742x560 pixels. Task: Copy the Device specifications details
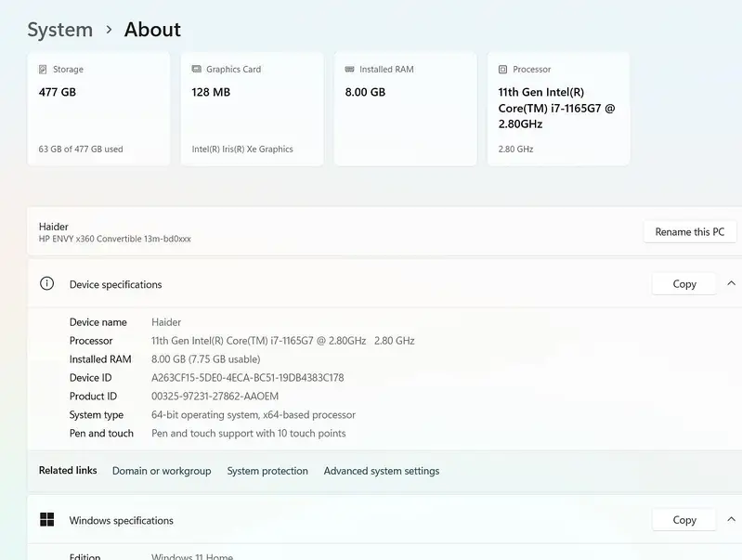(x=683, y=284)
